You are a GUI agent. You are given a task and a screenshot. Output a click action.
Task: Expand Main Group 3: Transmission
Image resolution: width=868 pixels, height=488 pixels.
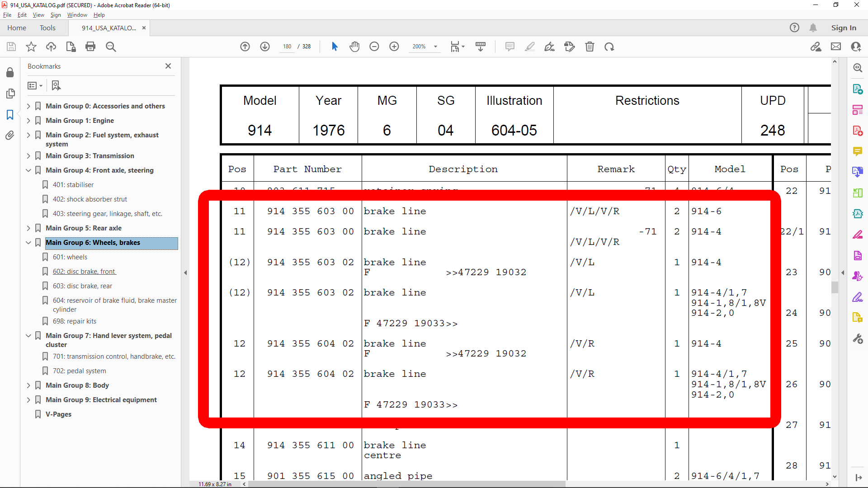point(28,156)
